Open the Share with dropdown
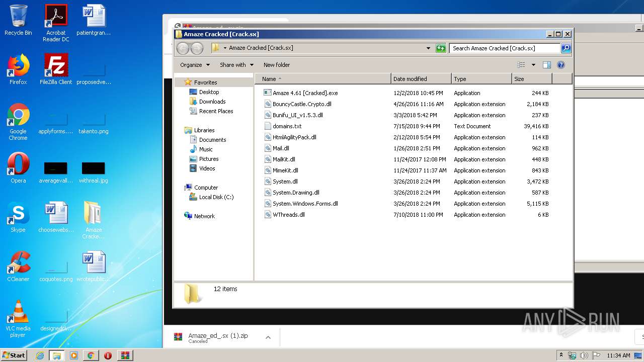The image size is (644, 362). pos(236,65)
